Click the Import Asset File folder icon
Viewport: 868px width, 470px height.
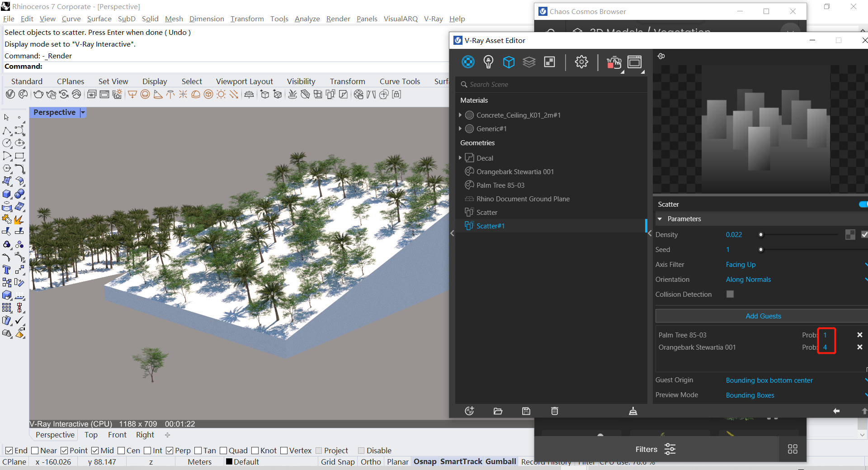click(498, 411)
